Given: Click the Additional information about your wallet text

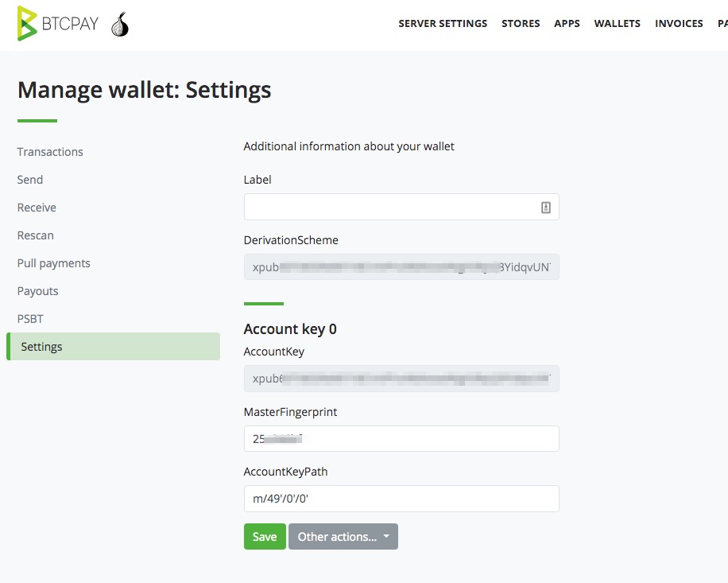Looking at the screenshot, I should [349, 146].
